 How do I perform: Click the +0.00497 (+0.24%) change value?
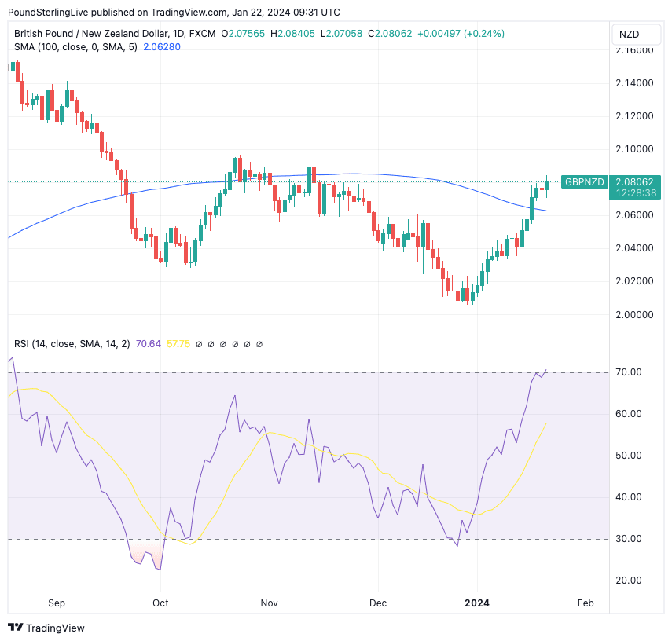click(461, 34)
